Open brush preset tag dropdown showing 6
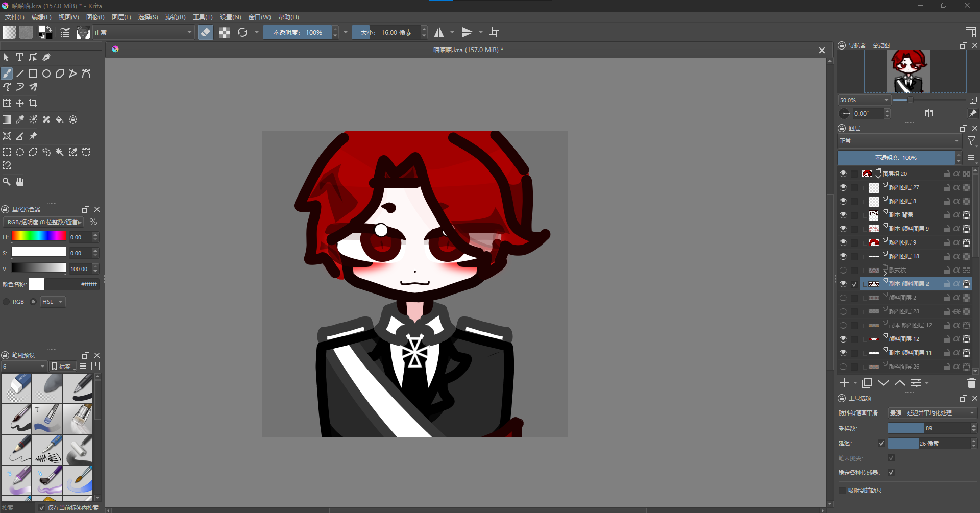Screen dimensions: 980x513 23,366
